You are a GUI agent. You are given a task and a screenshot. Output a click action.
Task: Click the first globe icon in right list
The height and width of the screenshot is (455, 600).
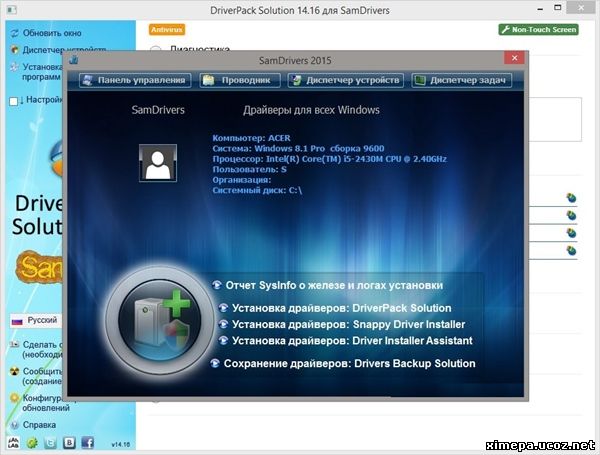[x=571, y=199]
